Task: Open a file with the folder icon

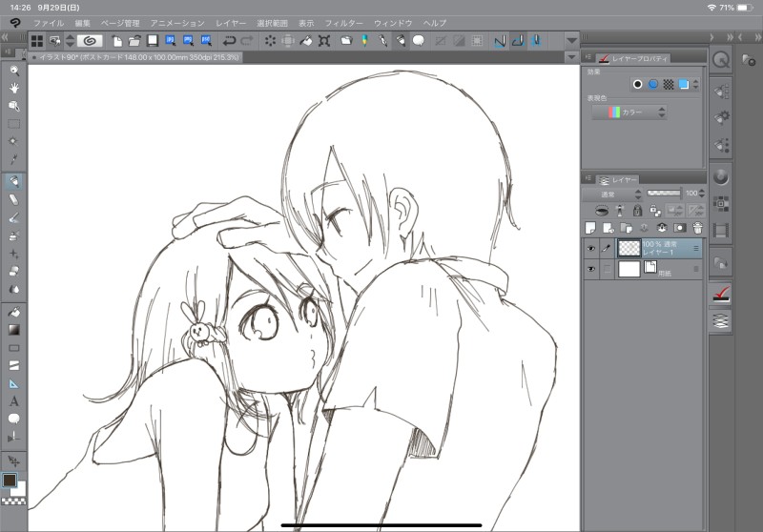Action: coord(134,41)
